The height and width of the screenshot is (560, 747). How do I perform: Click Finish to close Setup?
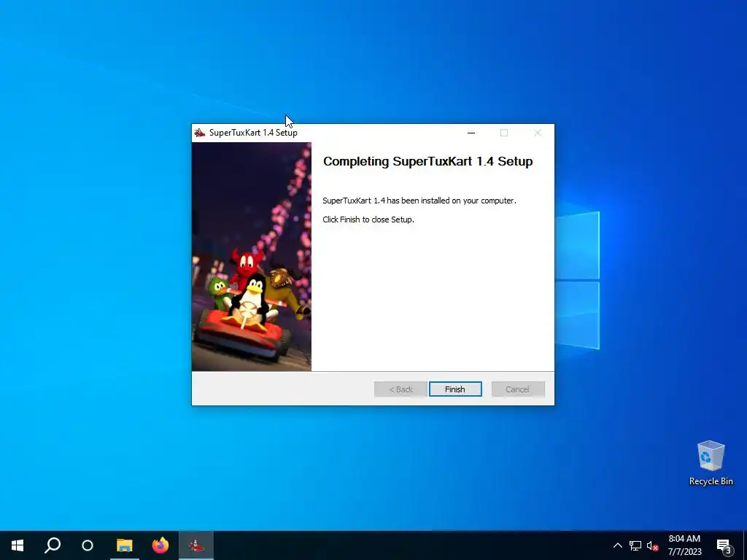(x=455, y=389)
